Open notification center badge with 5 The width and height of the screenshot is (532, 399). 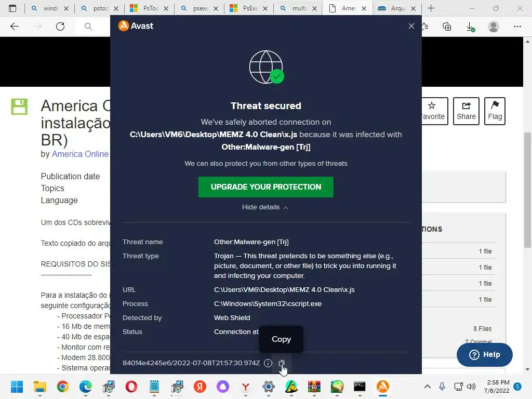pyautogui.click(x=517, y=387)
